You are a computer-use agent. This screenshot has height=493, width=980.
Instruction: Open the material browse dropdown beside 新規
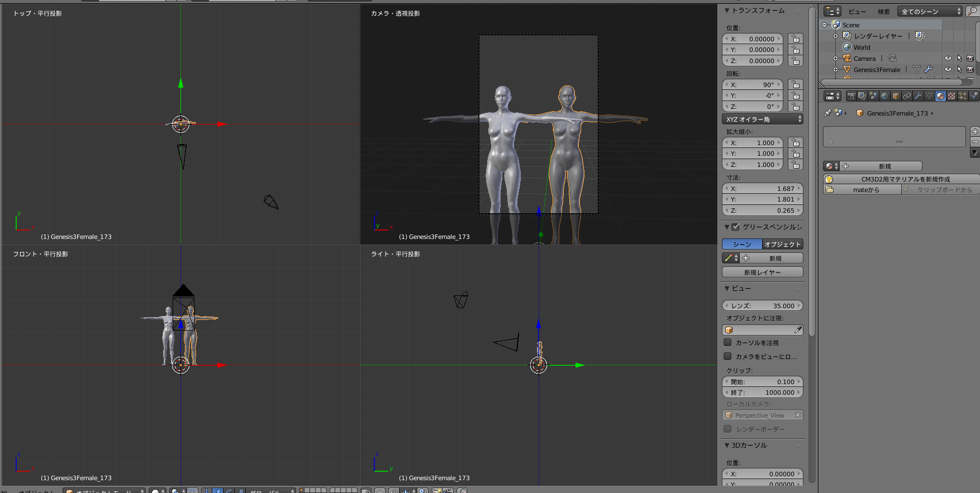pos(831,166)
